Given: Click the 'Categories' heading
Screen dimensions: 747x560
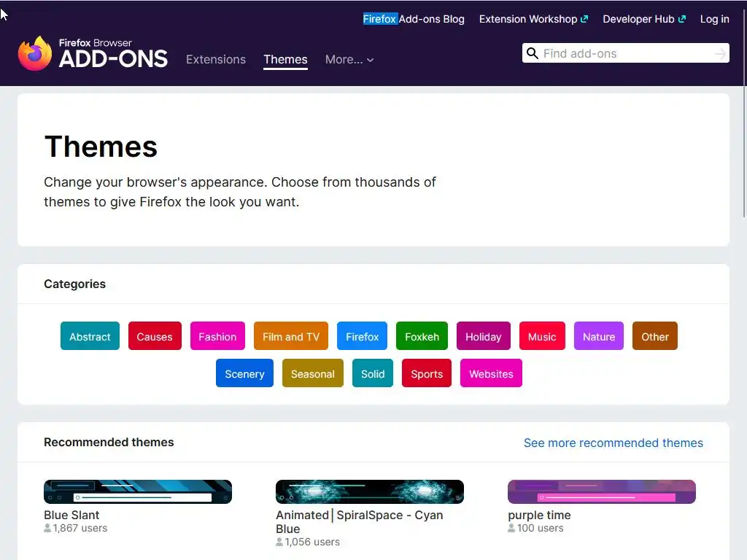Looking at the screenshot, I should [x=75, y=284].
